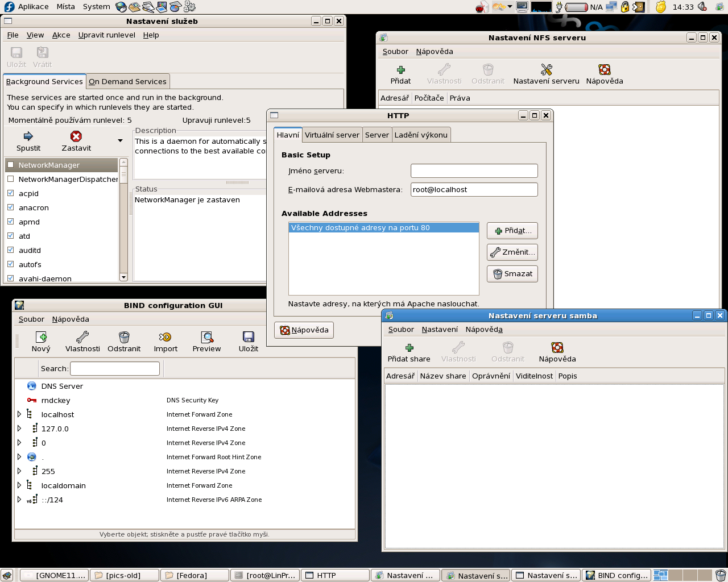Click the trash icon in bottom panel

click(721, 575)
